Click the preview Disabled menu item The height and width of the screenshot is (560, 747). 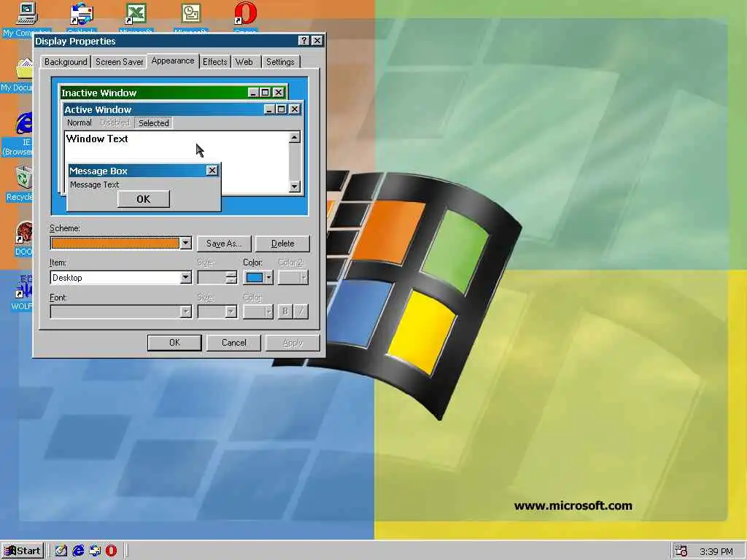[x=115, y=122]
